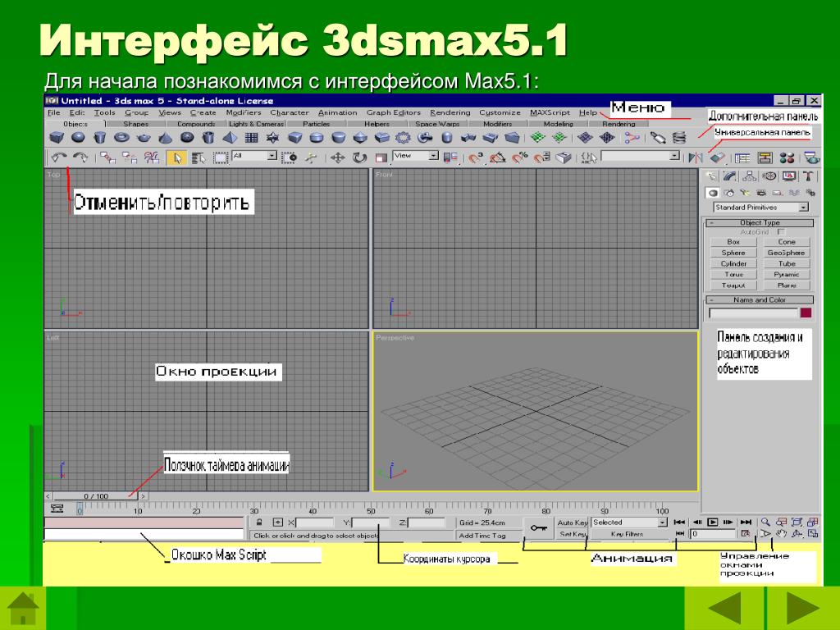Click the Teapot object type button
The height and width of the screenshot is (630, 840).
733,285
